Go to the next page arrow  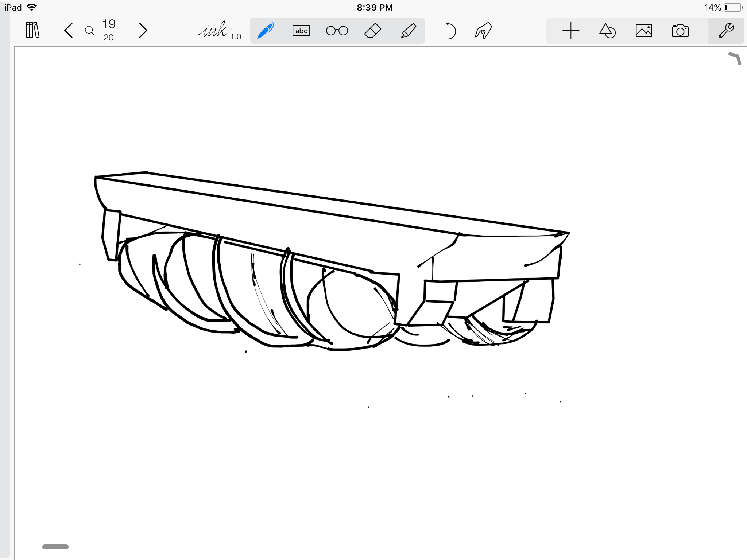point(143,31)
